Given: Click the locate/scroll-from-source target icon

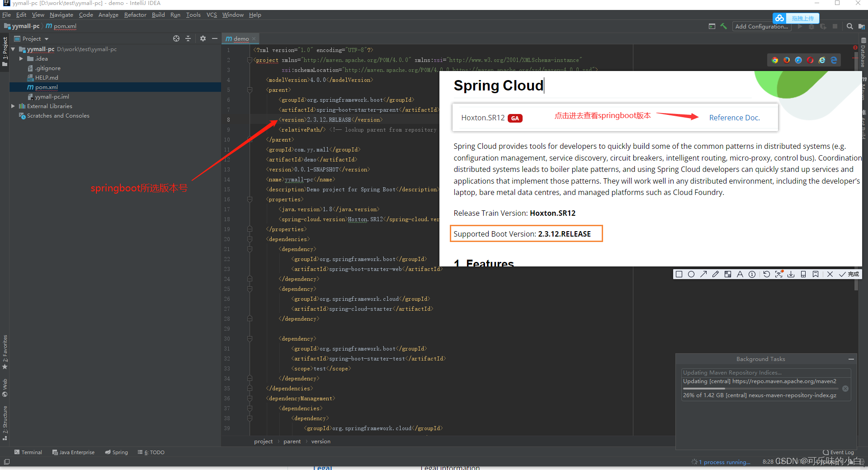Looking at the screenshot, I should (176, 38).
